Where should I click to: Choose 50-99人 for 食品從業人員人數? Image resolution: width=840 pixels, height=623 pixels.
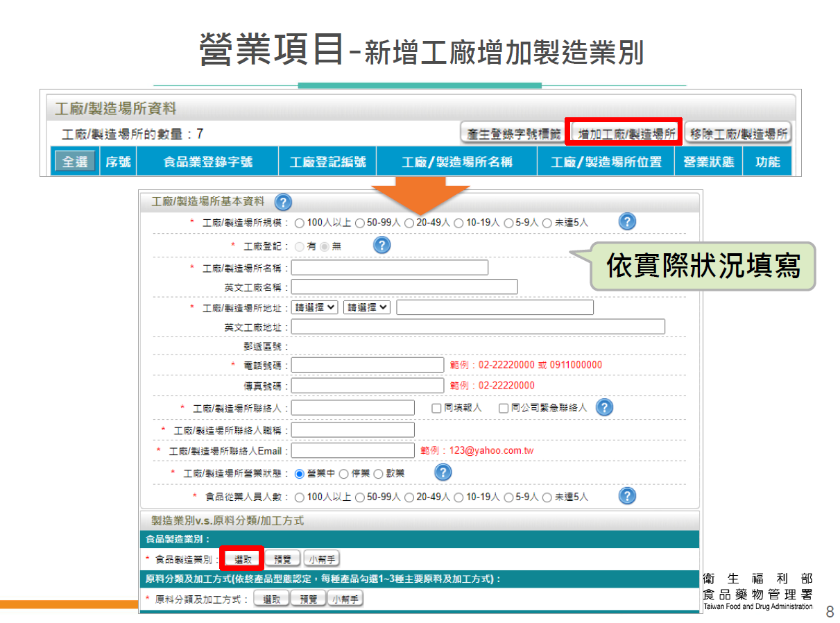click(x=359, y=497)
